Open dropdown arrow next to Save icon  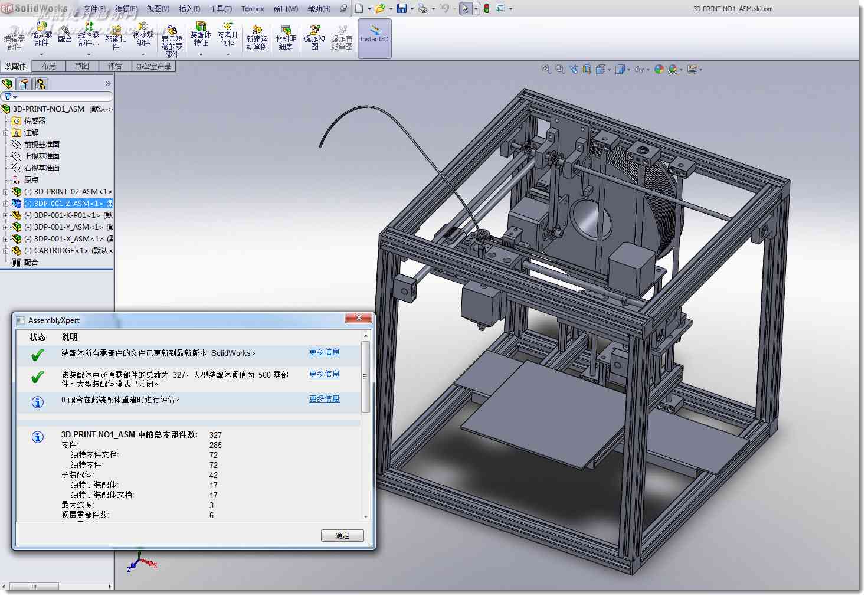(x=412, y=9)
